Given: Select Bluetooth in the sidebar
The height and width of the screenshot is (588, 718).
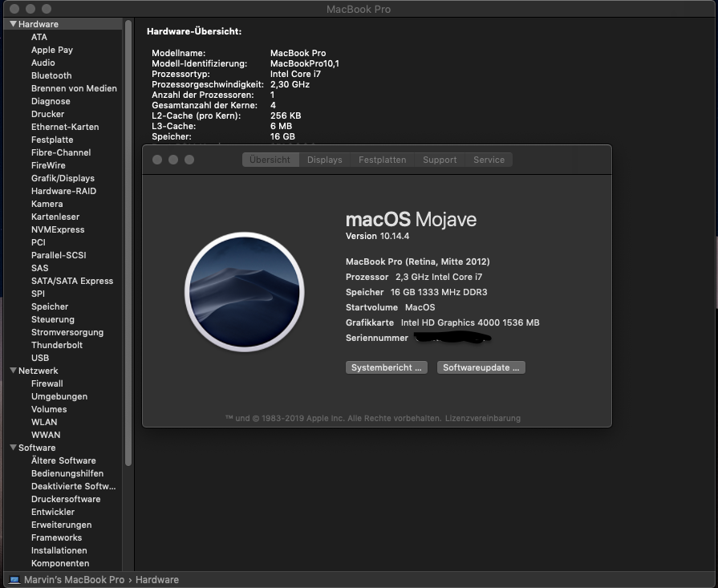Looking at the screenshot, I should (51, 75).
